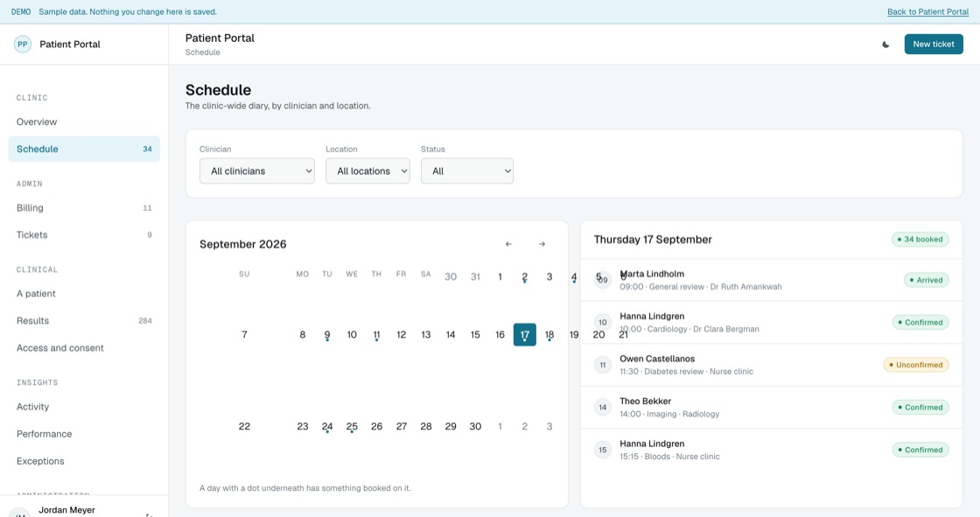This screenshot has width=980, height=517.
Task: Open Exceptions under Insights
Action: point(84,461)
